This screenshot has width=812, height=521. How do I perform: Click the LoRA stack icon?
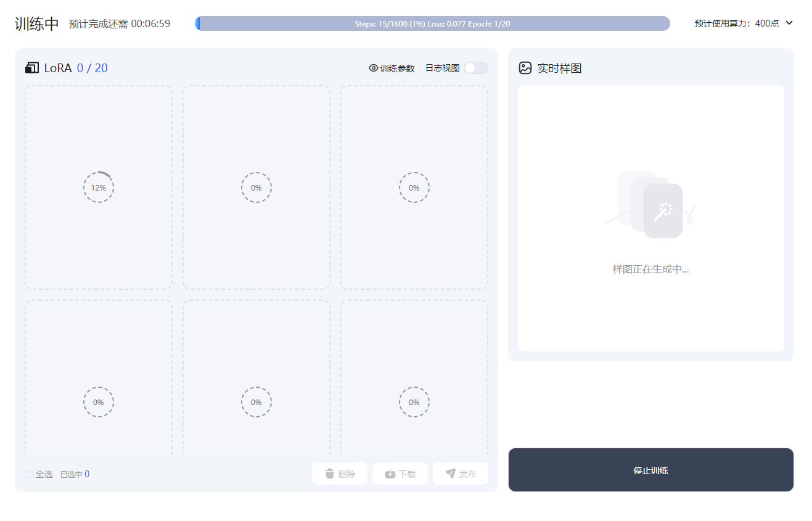click(31, 68)
